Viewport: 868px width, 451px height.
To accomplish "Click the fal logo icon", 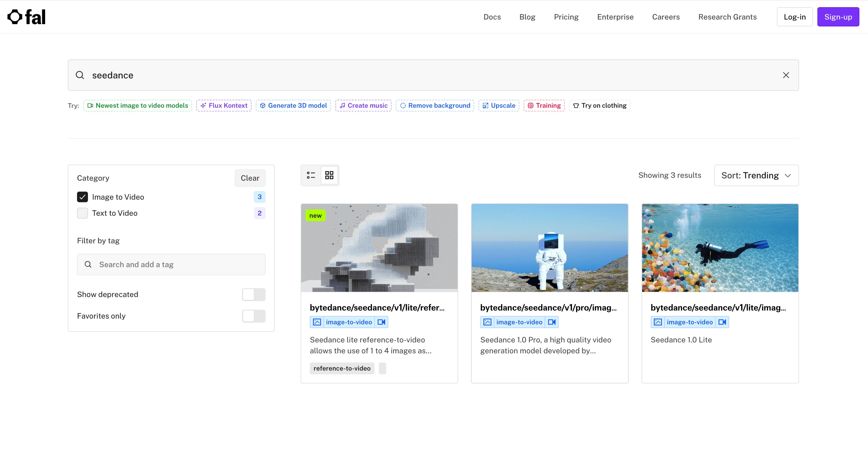I will (x=15, y=17).
